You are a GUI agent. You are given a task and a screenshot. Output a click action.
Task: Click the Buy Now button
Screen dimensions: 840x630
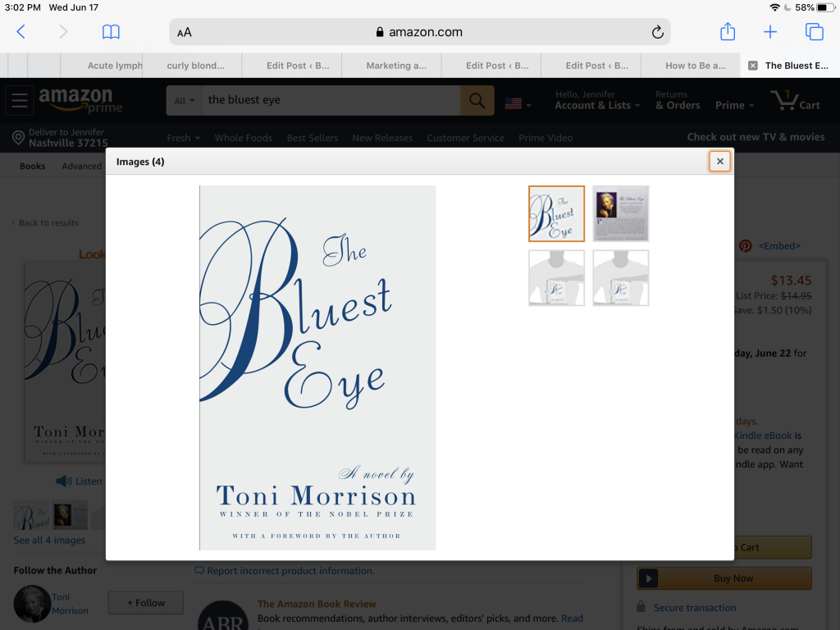coord(724,578)
